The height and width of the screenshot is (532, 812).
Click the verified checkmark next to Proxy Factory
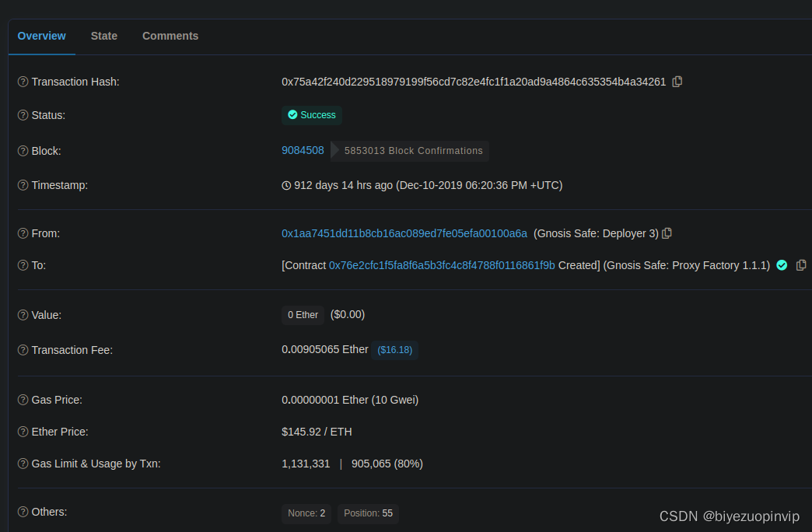[782, 265]
